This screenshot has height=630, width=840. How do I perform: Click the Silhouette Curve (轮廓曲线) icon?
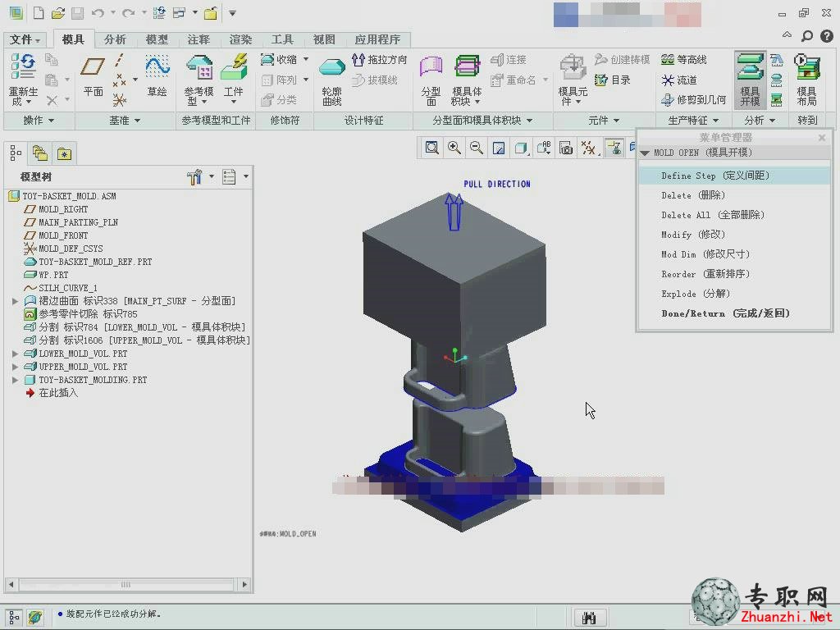[x=331, y=69]
